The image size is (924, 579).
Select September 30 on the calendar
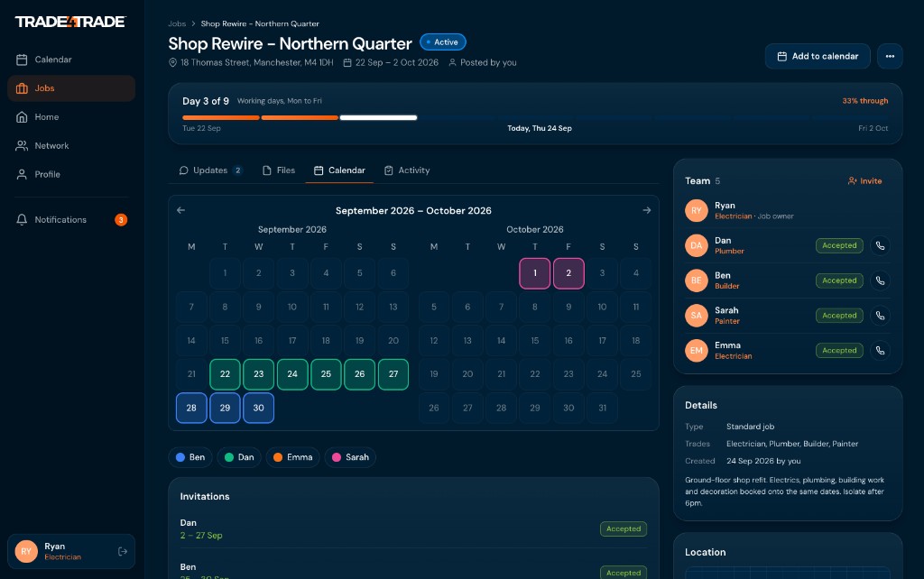[259, 408]
